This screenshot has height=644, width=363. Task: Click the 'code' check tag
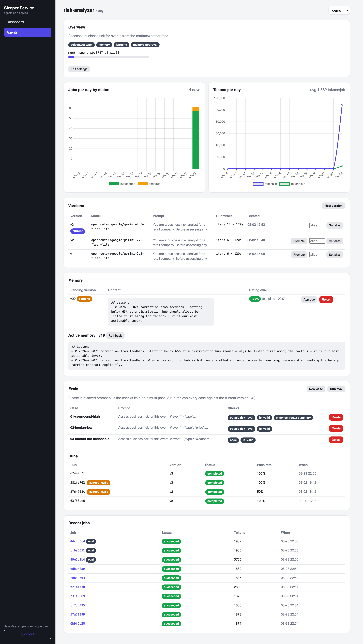(x=233, y=440)
